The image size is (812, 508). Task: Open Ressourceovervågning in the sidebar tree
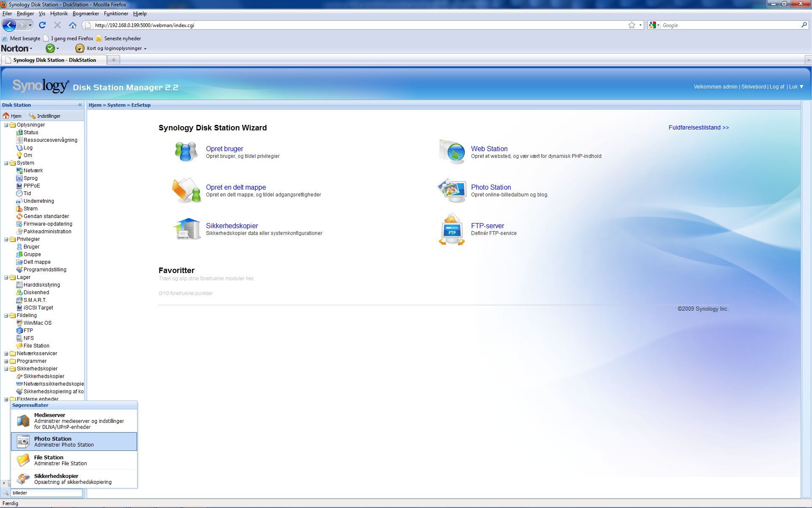pos(50,140)
